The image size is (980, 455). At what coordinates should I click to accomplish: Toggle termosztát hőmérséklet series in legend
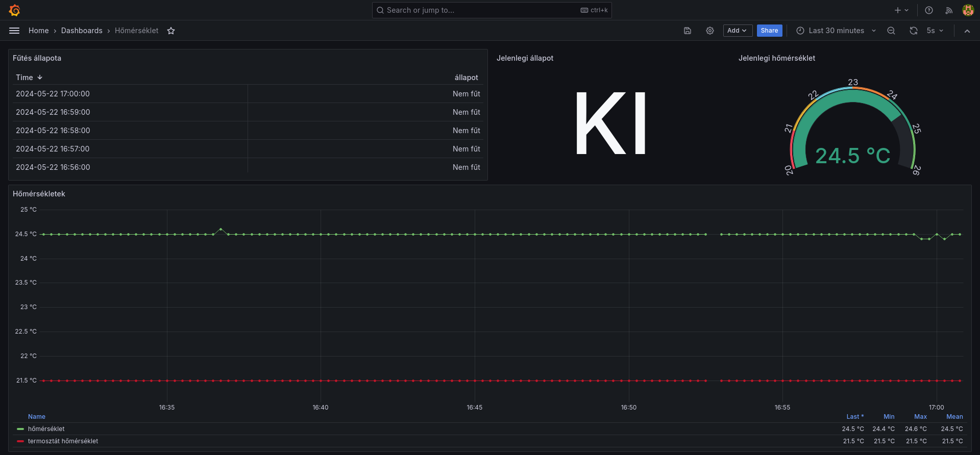point(63,441)
